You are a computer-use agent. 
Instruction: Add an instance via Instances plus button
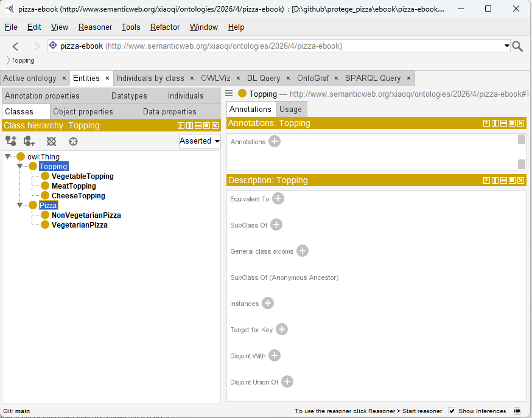tap(268, 303)
